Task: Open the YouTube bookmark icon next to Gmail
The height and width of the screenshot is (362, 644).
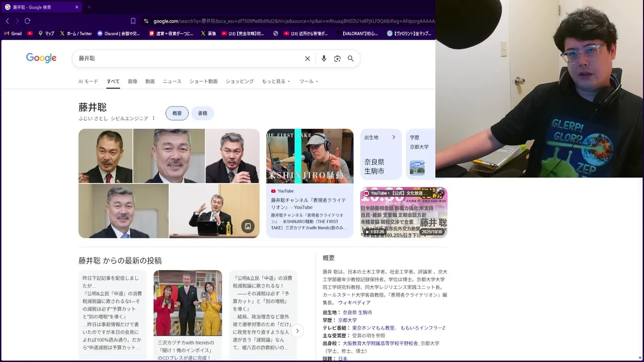Action: (30, 34)
